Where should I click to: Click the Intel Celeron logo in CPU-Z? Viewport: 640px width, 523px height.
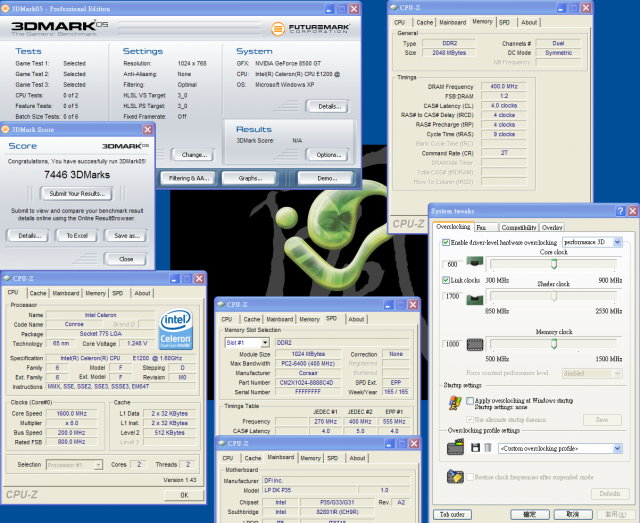coord(176,329)
